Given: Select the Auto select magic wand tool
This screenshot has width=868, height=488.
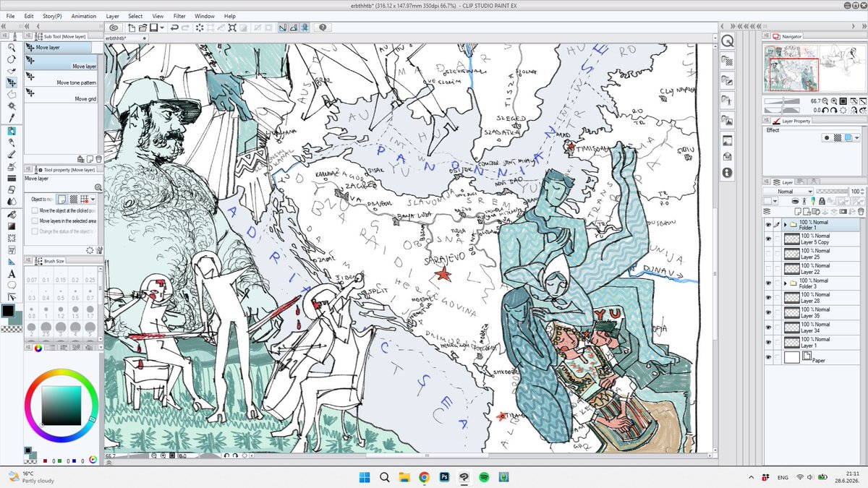Looking at the screenshot, I should pyautogui.click(x=12, y=106).
